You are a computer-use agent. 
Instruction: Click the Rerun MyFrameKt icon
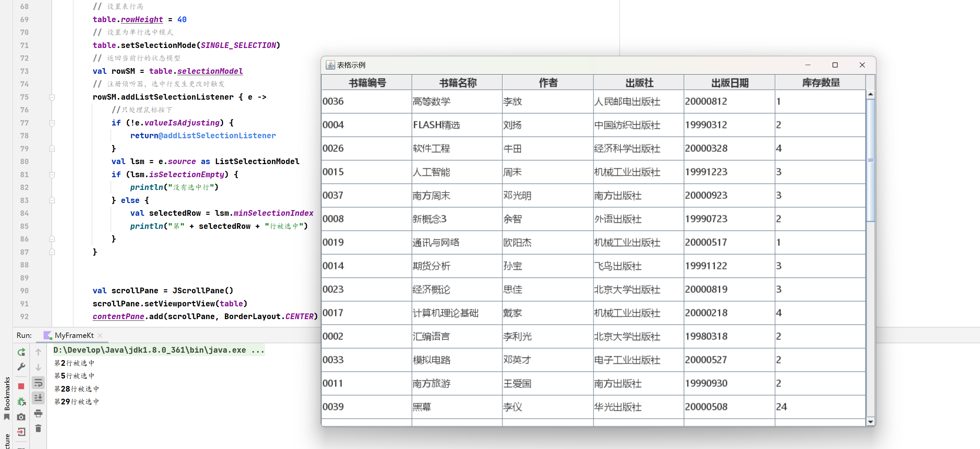(21, 352)
